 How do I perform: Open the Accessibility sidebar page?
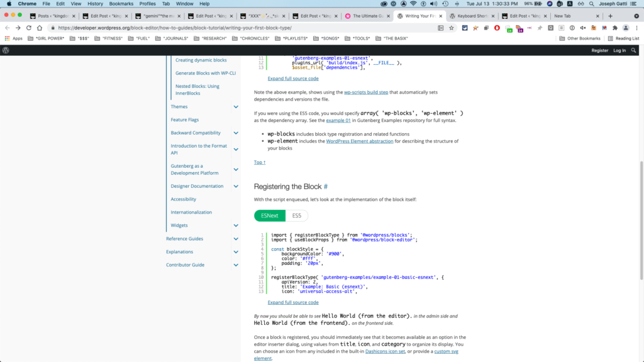(x=184, y=199)
